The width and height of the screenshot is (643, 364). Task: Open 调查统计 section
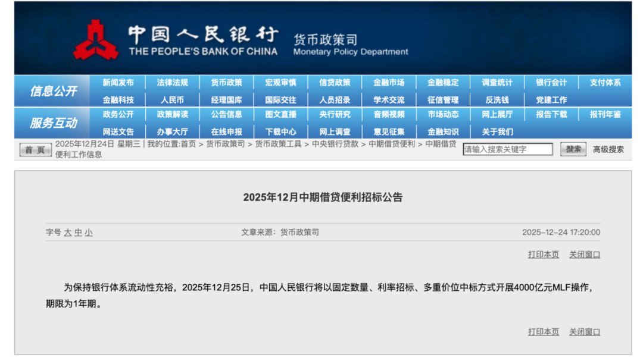pyautogui.click(x=497, y=83)
